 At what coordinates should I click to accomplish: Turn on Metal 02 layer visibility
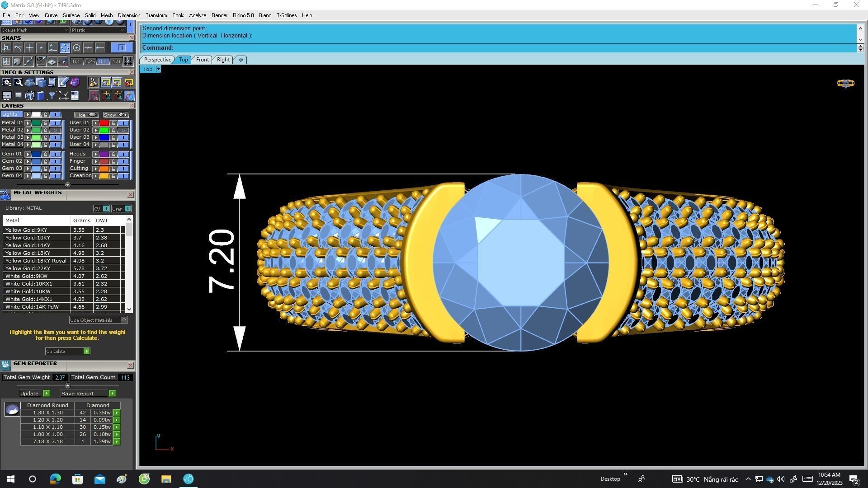(55, 130)
